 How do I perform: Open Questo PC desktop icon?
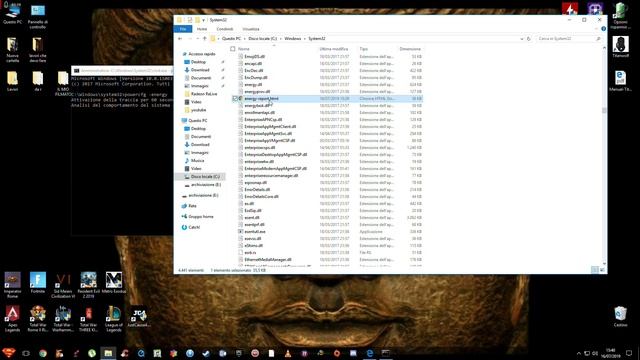(x=12, y=14)
